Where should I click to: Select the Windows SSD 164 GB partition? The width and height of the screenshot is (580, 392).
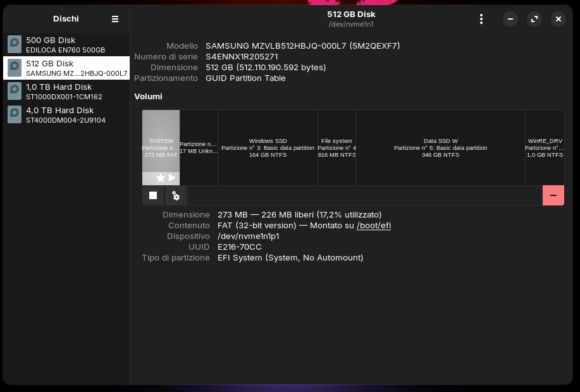click(268, 147)
